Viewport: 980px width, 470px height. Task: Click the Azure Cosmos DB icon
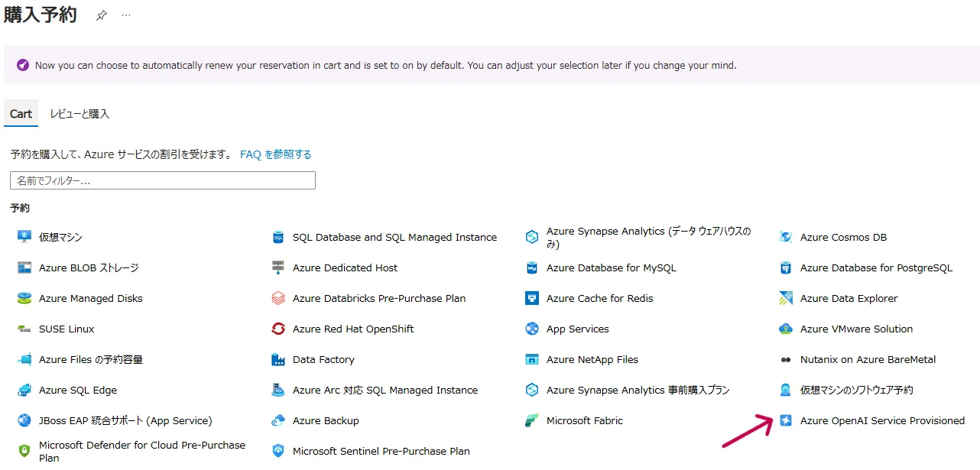786,237
